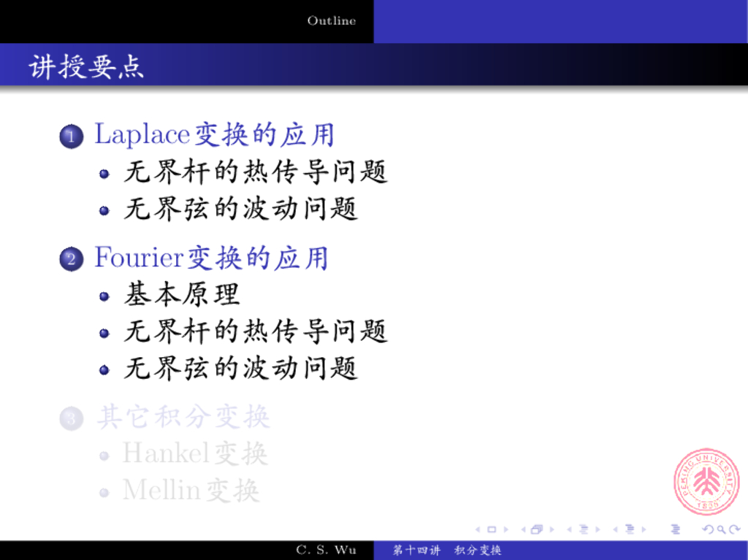This screenshot has width=748, height=560.
Task: Click the numbered bullet 1 circle
Action: [x=72, y=137]
